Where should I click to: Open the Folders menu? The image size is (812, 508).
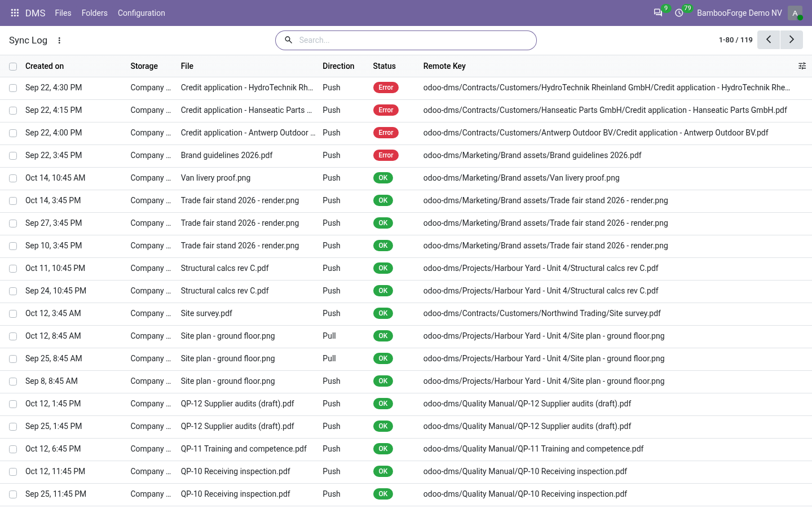point(94,12)
